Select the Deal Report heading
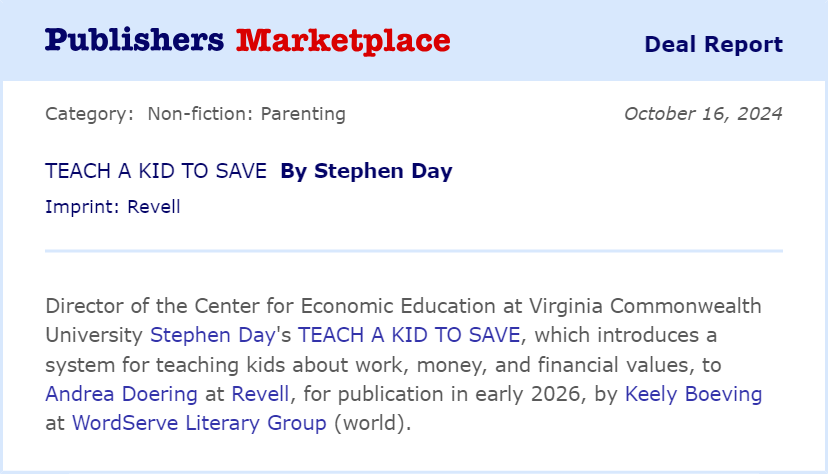 713,44
